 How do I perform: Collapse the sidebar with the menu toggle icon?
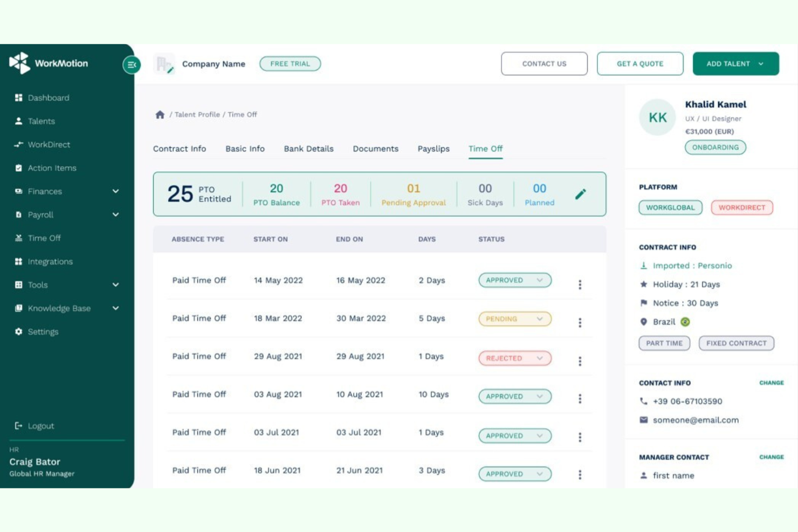coord(132,65)
